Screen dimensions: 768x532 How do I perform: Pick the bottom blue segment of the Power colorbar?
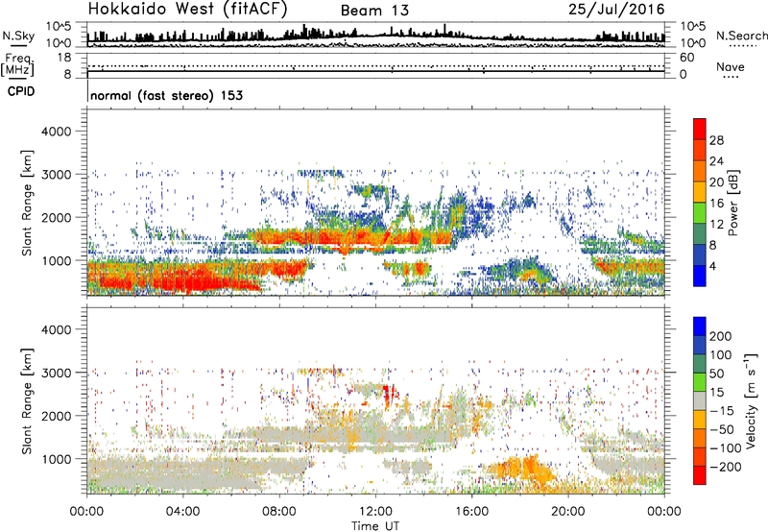click(x=700, y=277)
